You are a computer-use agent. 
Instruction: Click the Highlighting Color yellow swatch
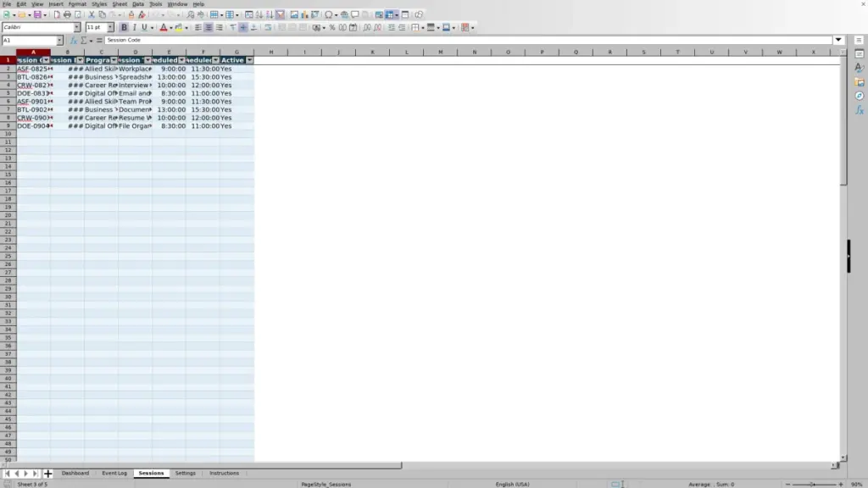(x=179, y=27)
